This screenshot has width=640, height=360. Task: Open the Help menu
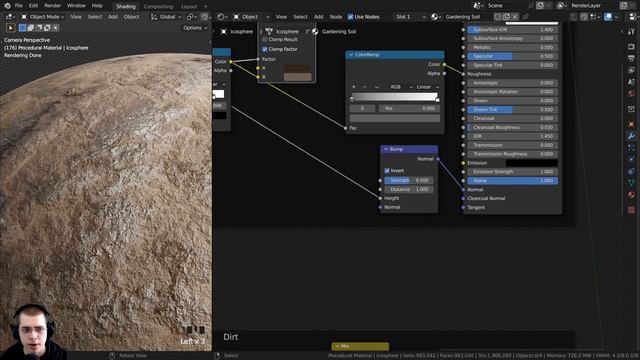pyautogui.click(x=97, y=6)
